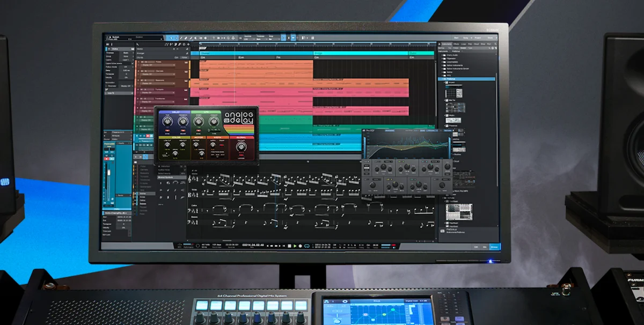
Task: Click the Impact instrument thumbnail
Action: (x=454, y=91)
